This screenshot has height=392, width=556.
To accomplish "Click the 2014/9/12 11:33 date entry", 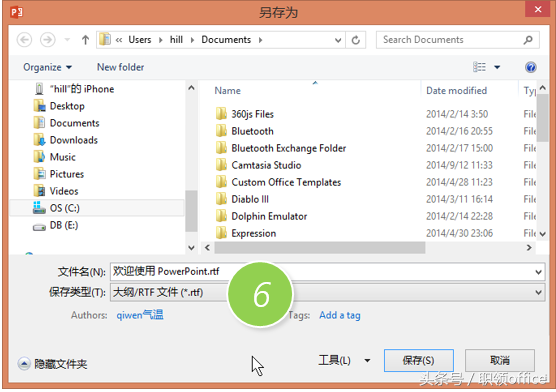I will point(459,165).
